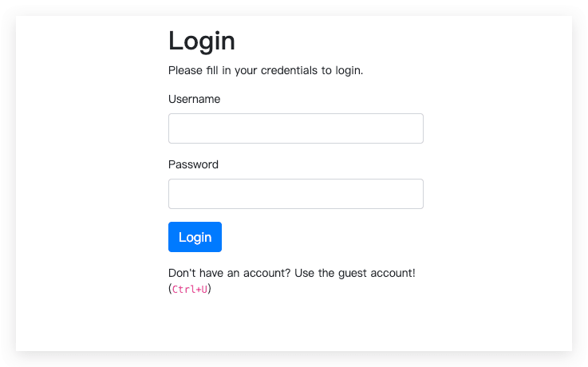Click the word "login." ending the subtitle
The height and width of the screenshot is (367, 588).
click(349, 70)
